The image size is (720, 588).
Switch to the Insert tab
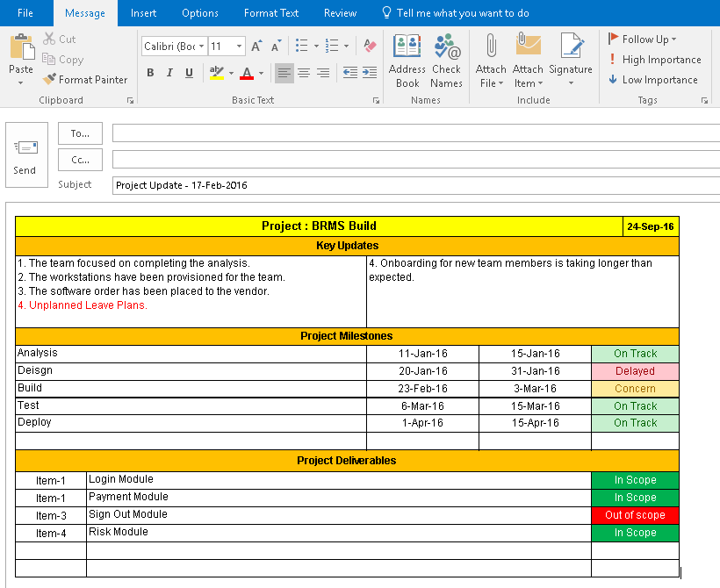143,13
